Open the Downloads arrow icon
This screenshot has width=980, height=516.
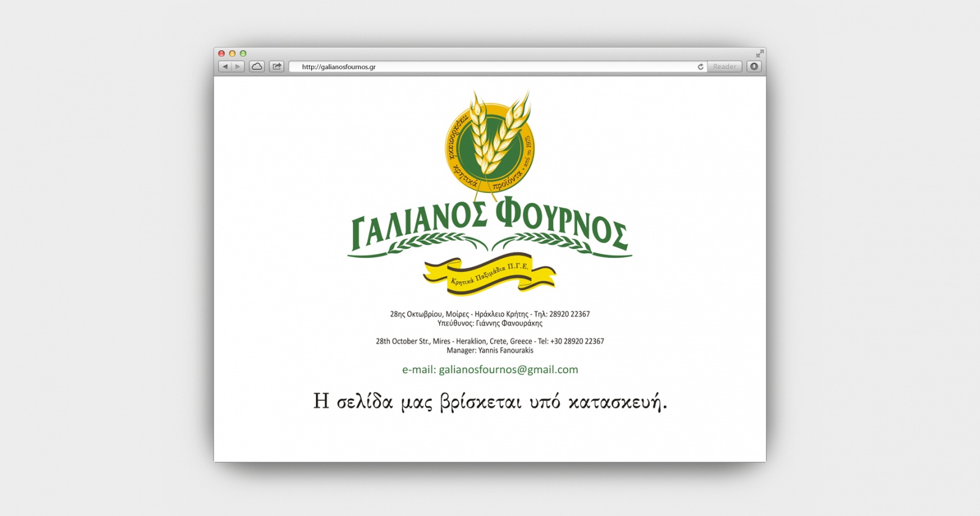[x=754, y=66]
